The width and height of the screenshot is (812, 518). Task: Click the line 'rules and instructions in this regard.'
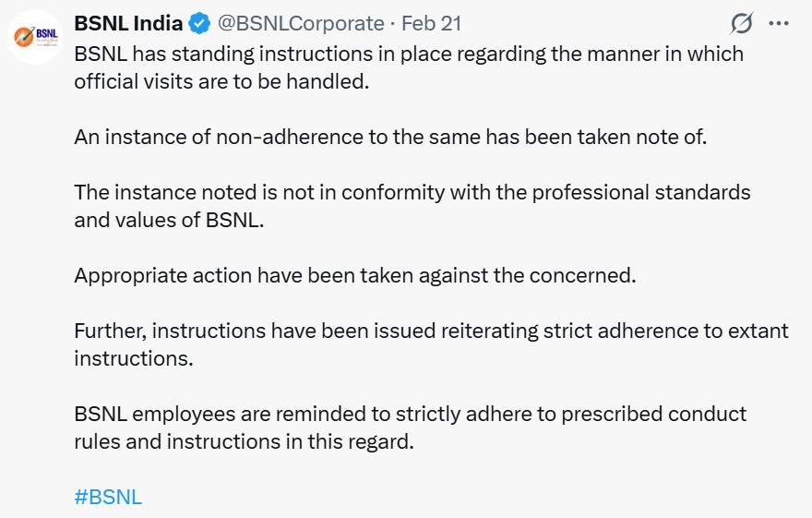[x=245, y=441]
